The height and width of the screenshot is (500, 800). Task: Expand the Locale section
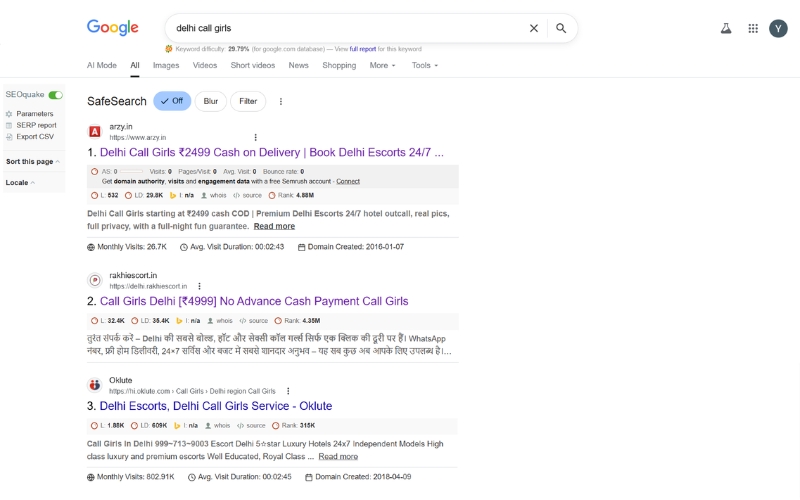pyautogui.click(x=20, y=183)
